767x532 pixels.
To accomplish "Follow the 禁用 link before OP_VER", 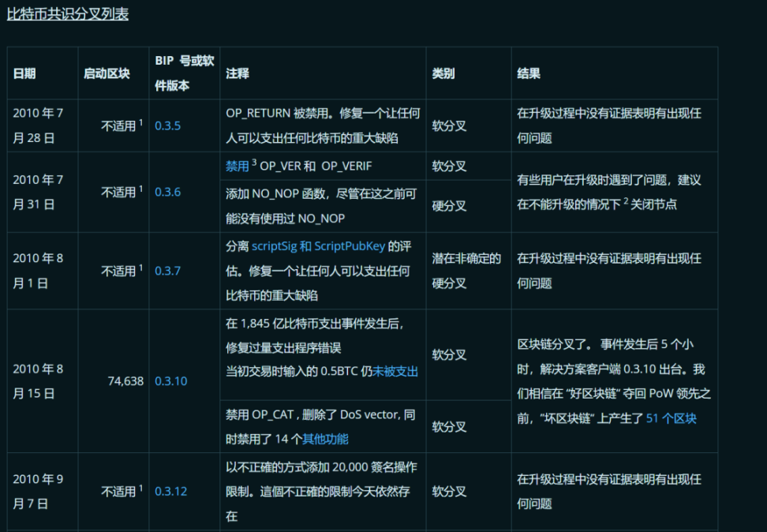I will point(238,167).
